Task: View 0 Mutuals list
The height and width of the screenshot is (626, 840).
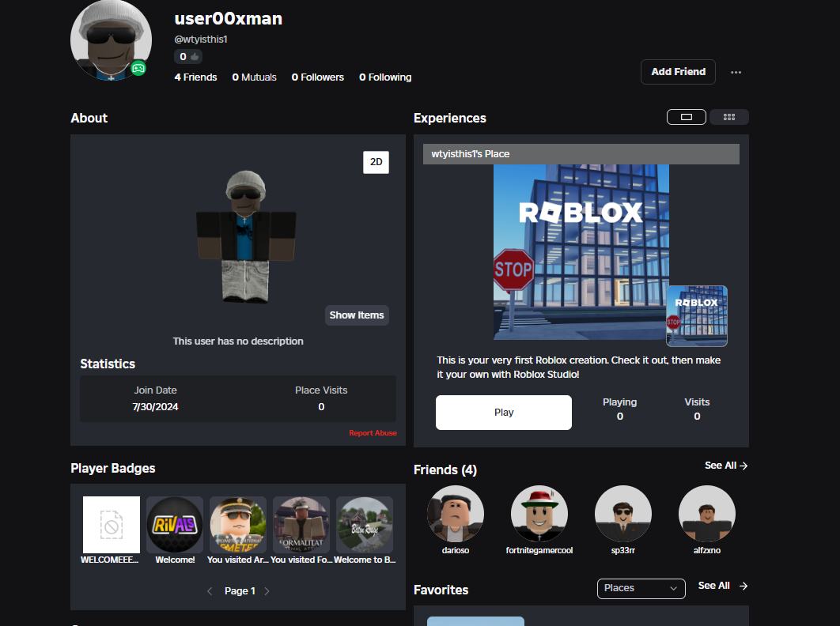Action: (x=255, y=77)
